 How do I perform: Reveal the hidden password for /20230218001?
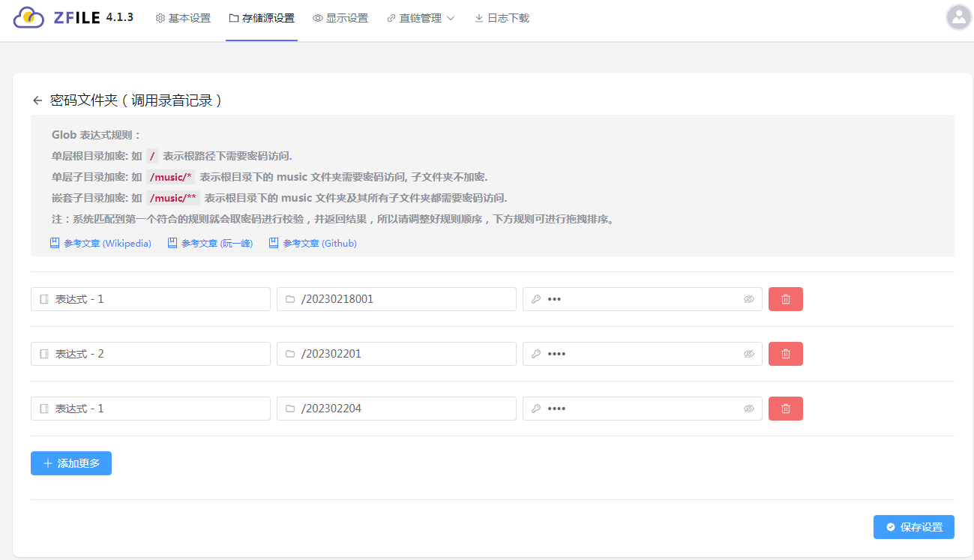749,298
